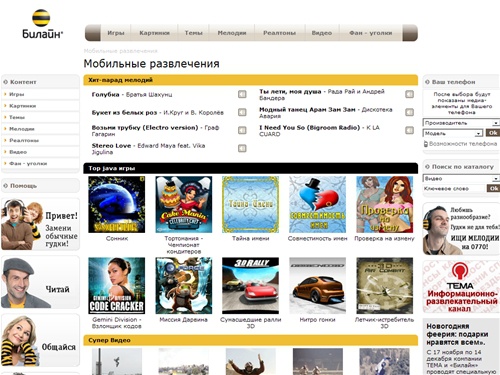Click the Возможности телефона link
This screenshot has width=500, height=375.
tap(463, 144)
